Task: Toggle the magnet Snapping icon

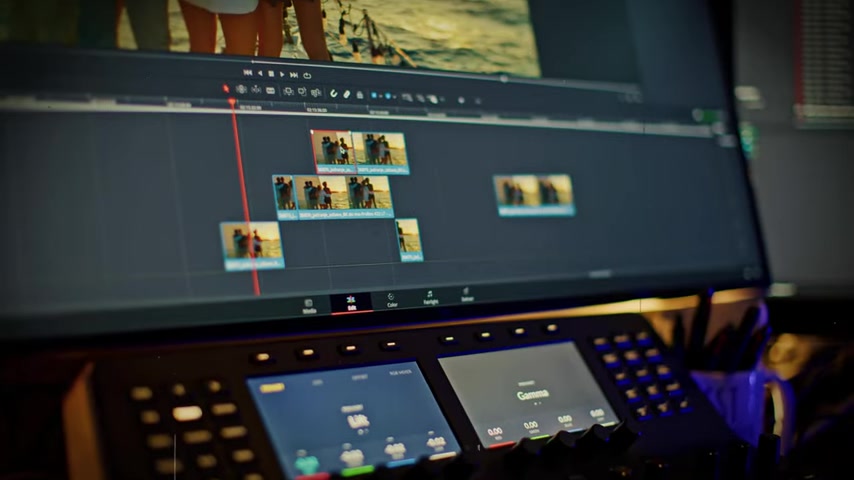Action: (333, 94)
